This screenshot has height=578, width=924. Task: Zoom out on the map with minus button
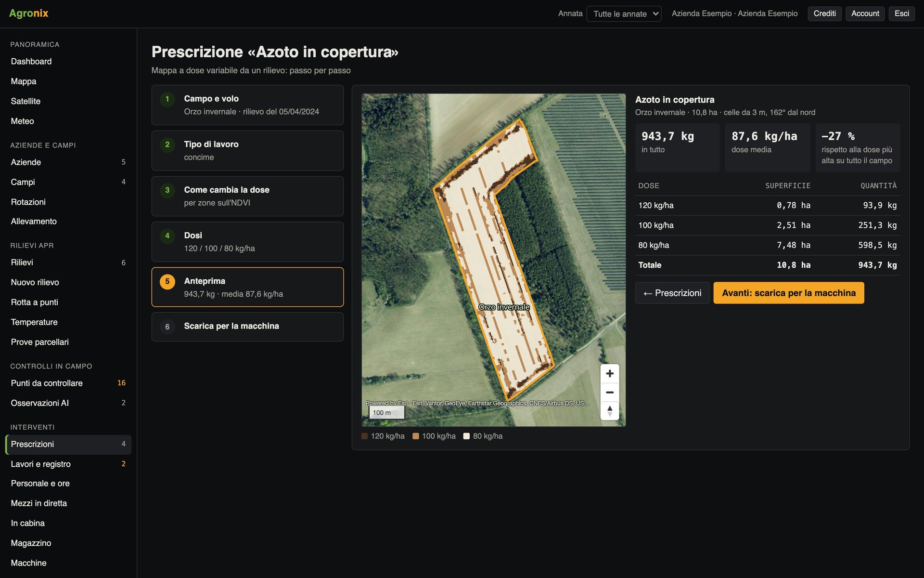609,392
